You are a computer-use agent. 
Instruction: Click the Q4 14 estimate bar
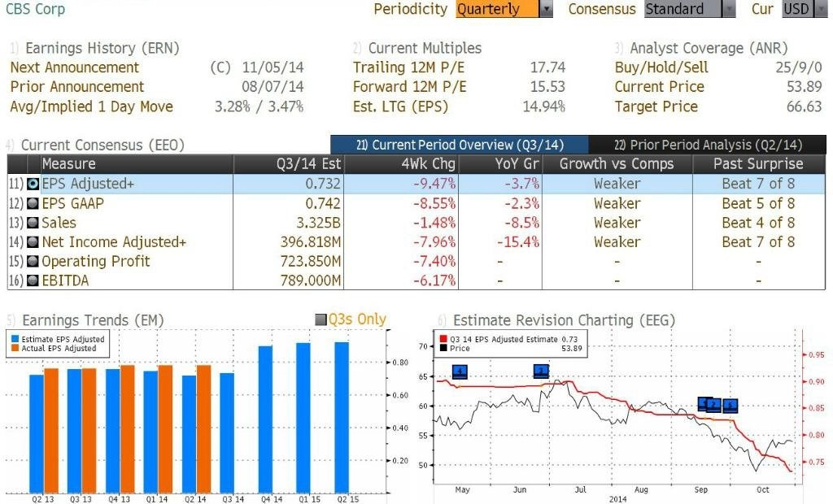point(265,419)
